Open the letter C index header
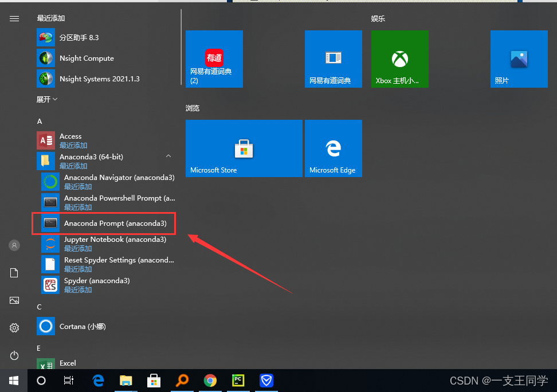Screen dimensions: 557x392 pyautogui.click(x=39, y=307)
